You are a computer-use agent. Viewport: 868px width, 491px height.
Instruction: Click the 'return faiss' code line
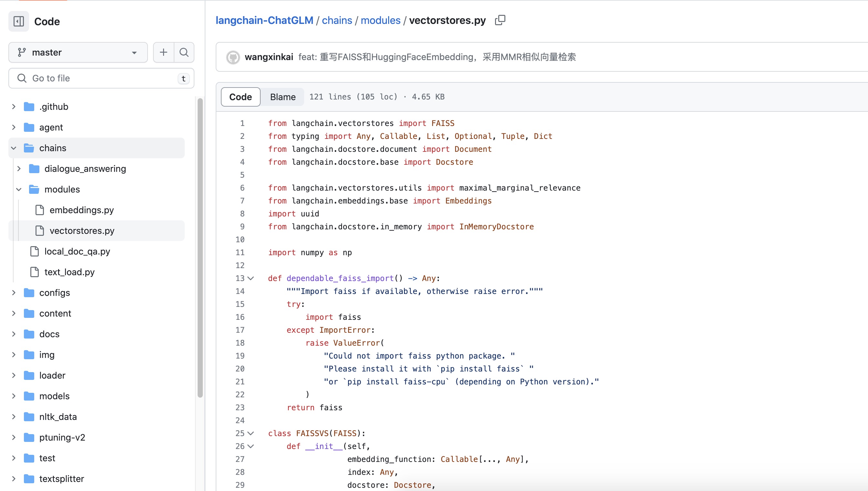click(x=315, y=407)
